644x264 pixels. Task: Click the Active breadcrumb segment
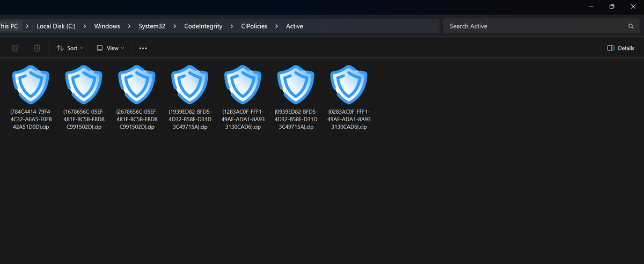(x=295, y=26)
